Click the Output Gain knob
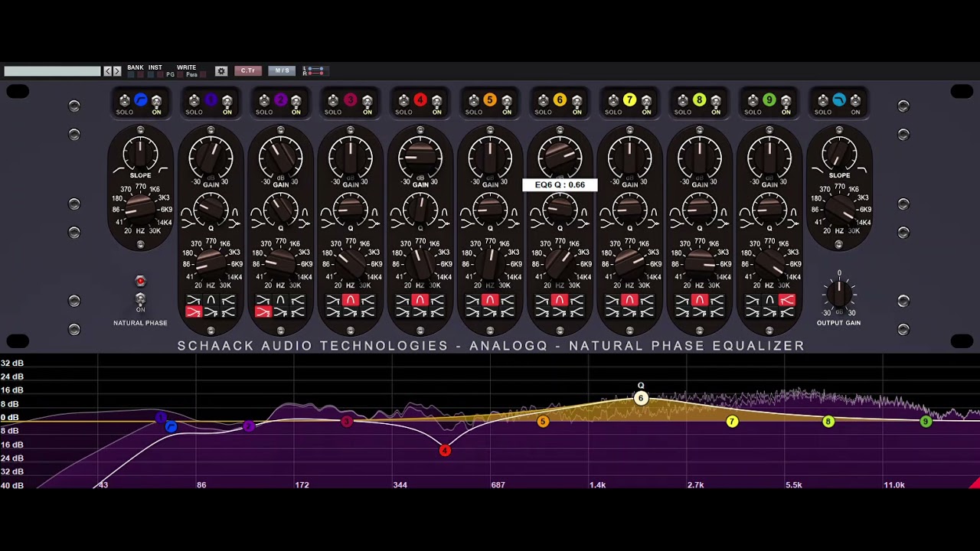This screenshot has height=551, width=980. [839, 293]
